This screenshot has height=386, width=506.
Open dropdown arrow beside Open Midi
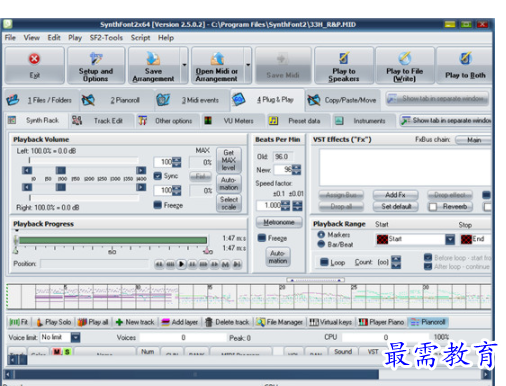point(248,65)
